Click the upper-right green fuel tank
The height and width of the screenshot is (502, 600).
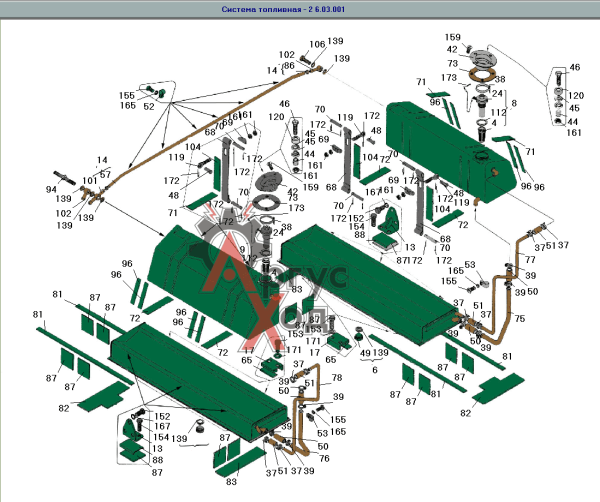[x=448, y=149]
